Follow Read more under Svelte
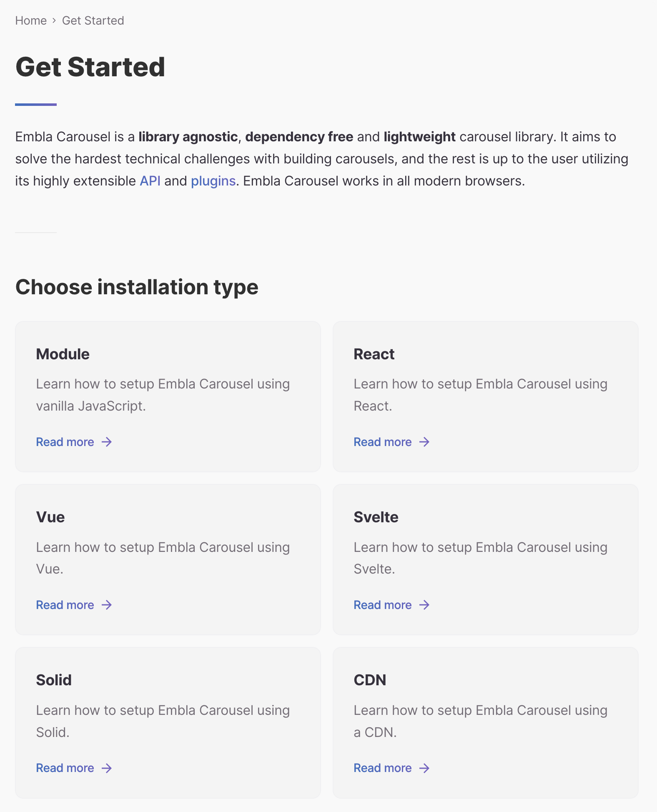This screenshot has height=812, width=657. click(x=382, y=605)
